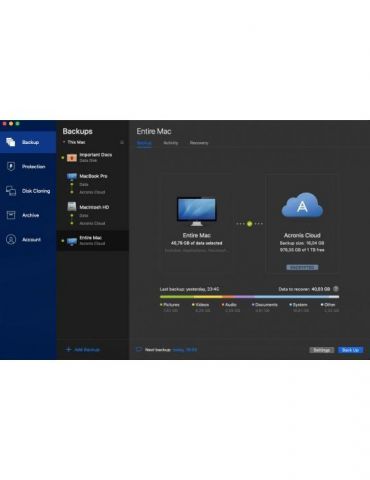The width and height of the screenshot is (370, 480).
Task: Click the Entire Mac source monitor image
Action: pyautogui.click(x=196, y=211)
